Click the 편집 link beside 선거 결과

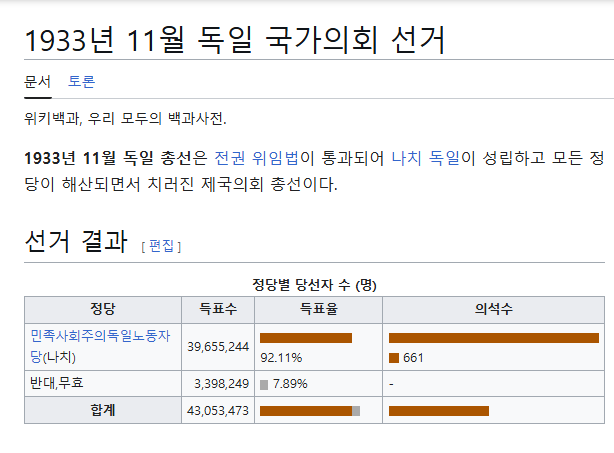point(161,246)
